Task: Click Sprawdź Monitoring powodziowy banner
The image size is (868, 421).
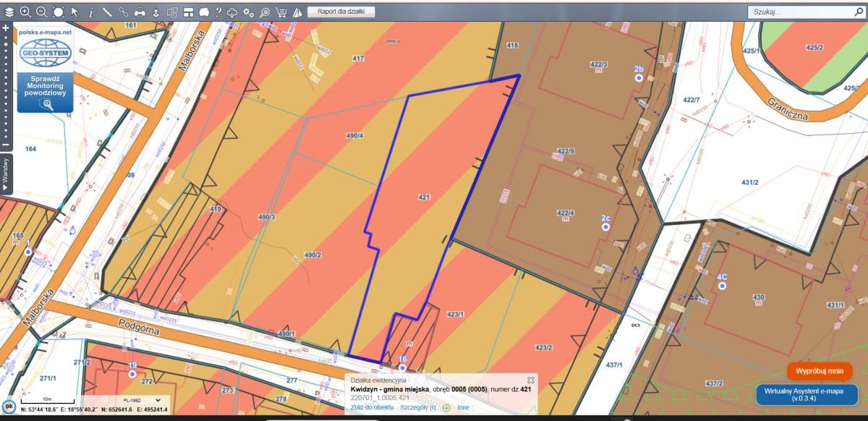Action: tap(46, 90)
